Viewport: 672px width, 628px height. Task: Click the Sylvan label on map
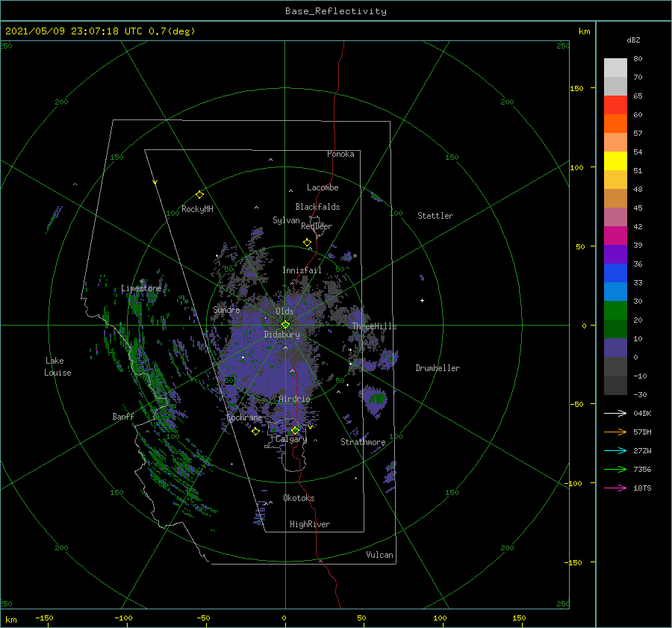click(286, 220)
